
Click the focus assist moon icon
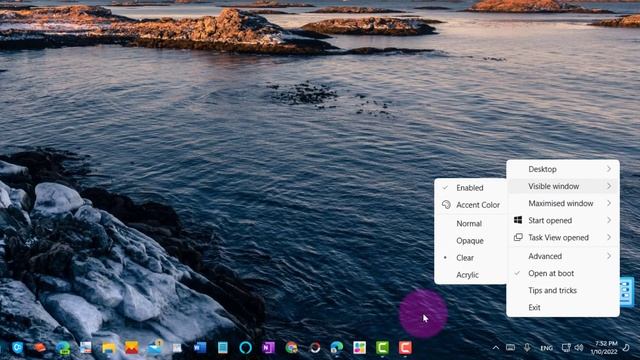(626, 348)
